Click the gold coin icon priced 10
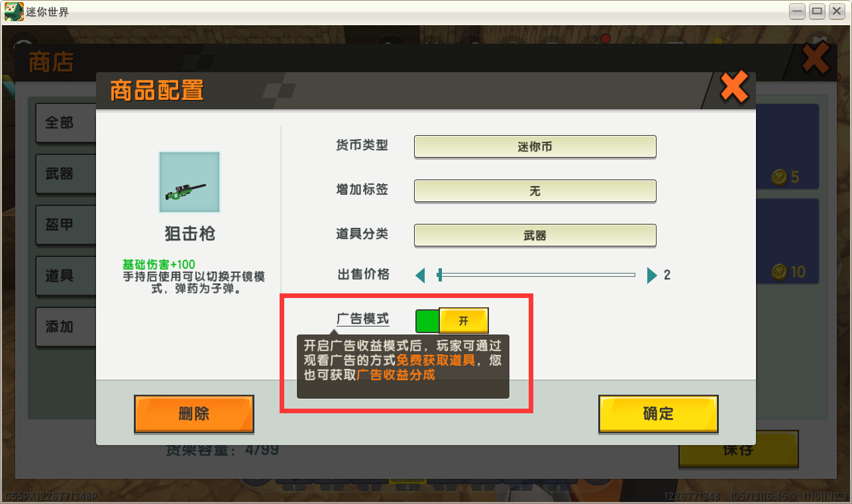 (x=780, y=272)
